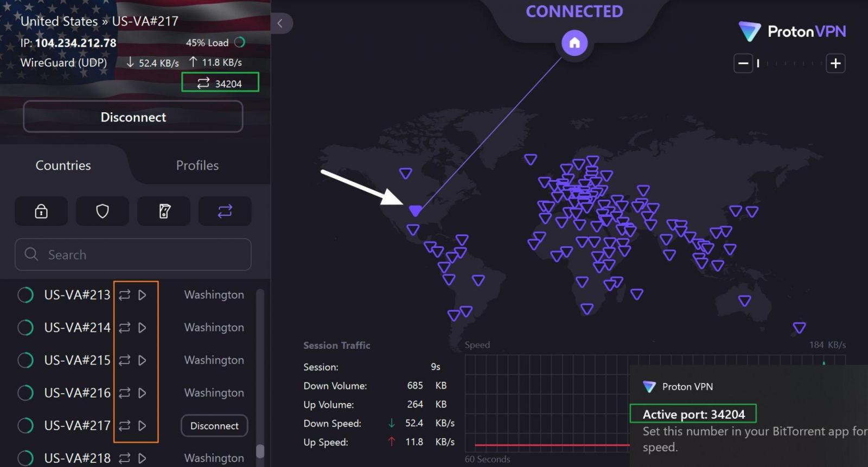Viewport: 868px width, 467px height.
Task: Click the P2P arrows icon for US-VA#217
Action: click(x=125, y=426)
